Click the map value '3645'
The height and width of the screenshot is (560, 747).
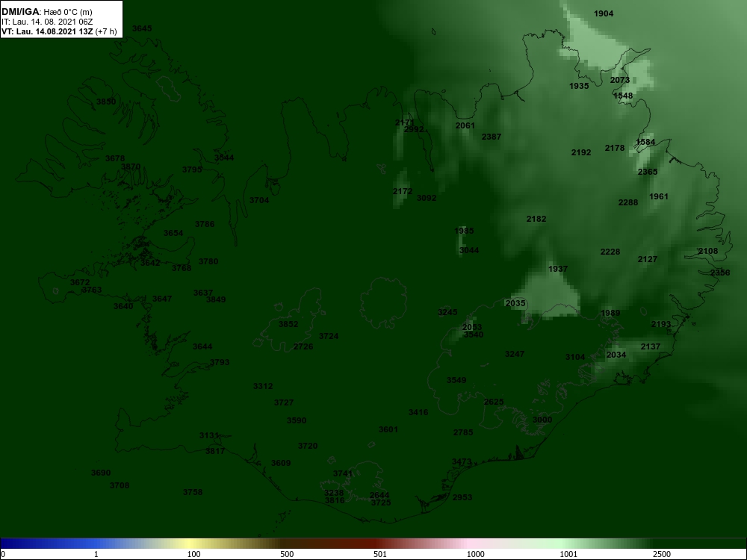142,28
